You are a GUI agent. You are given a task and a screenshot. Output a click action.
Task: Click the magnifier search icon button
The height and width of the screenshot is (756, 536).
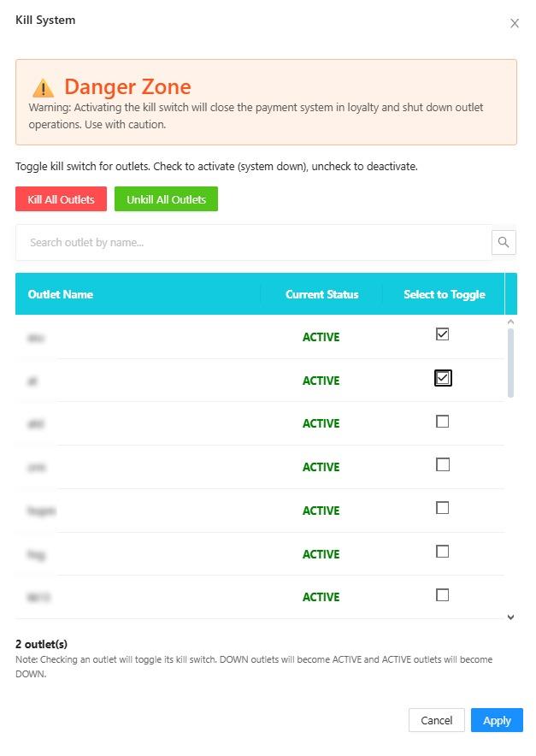[504, 242]
